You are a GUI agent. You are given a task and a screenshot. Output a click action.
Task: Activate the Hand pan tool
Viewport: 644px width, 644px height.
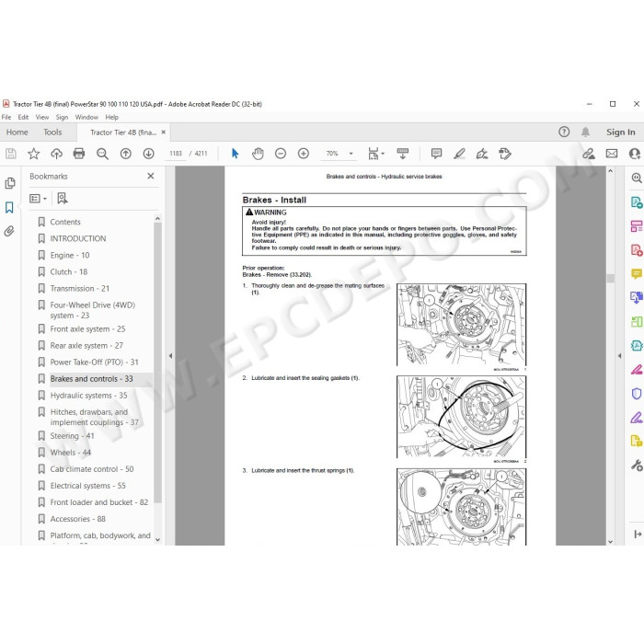tap(258, 154)
